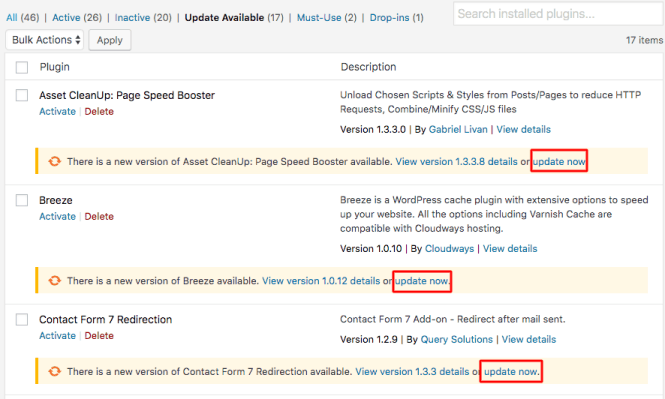Click update now for Breeze
The height and width of the screenshot is (399, 665).
tap(422, 281)
